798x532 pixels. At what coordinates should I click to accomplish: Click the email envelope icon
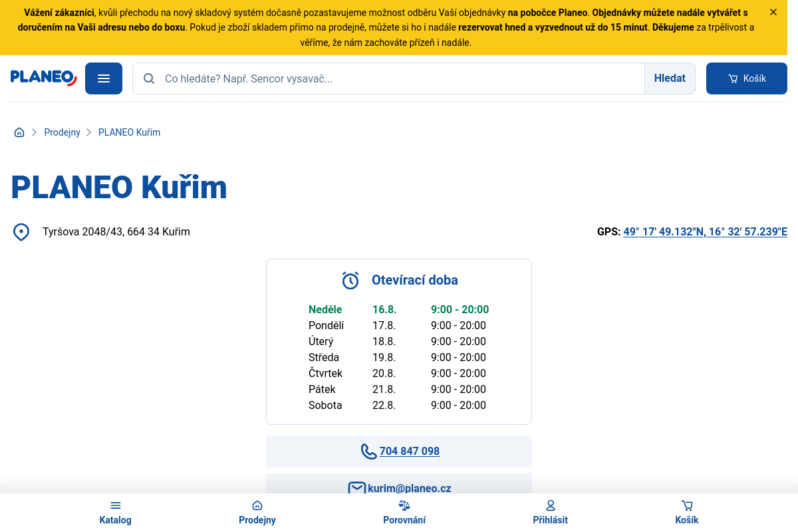point(357,487)
